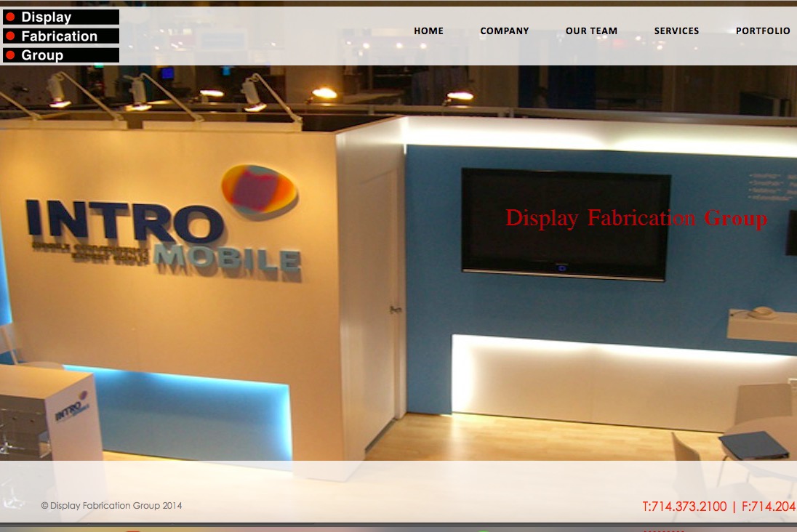Click the telephone number T:714.373.2100
Viewport: 797px width, 532px height.
[684, 507]
